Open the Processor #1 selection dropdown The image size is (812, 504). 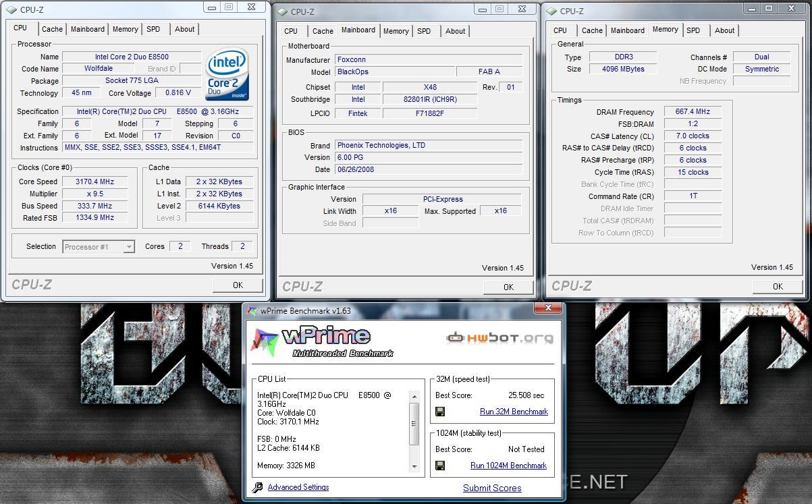point(128,247)
